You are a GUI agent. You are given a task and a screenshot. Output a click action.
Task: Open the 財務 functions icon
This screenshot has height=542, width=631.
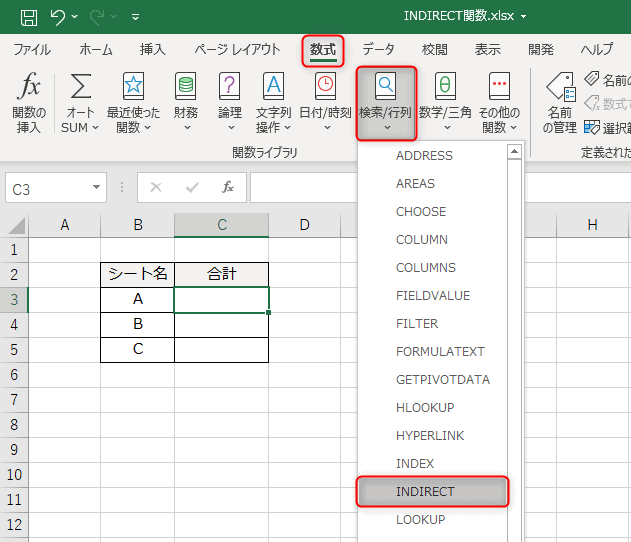click(x=186, y=86)
